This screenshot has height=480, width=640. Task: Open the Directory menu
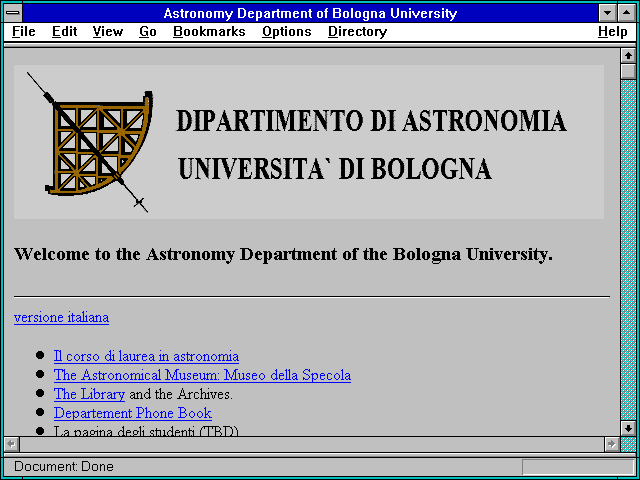pos(358,32)
